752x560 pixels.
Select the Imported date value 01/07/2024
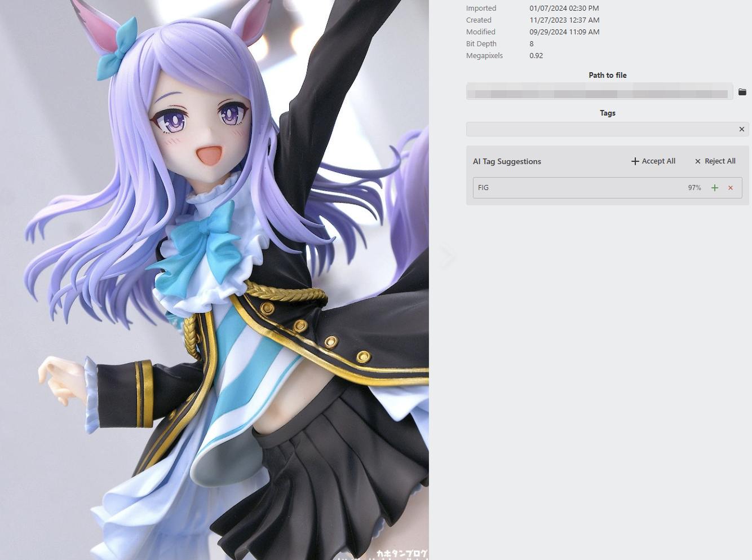pos(564,8)
